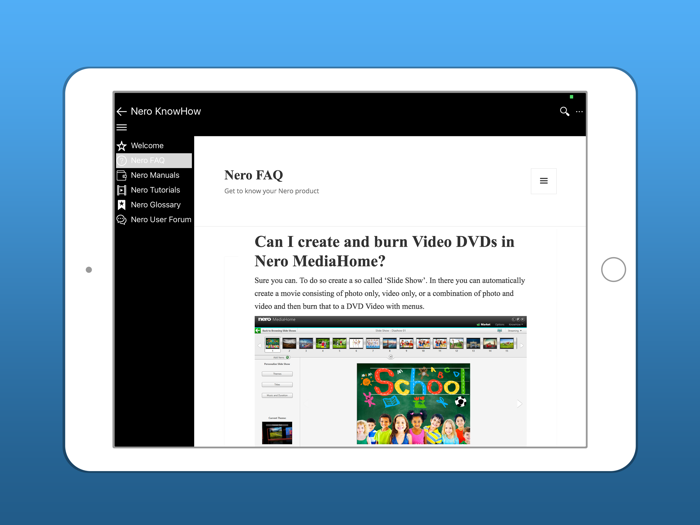Expand the FAQ page menu button
The height and width of the screenshot is (525, 700).
[543, 181]
